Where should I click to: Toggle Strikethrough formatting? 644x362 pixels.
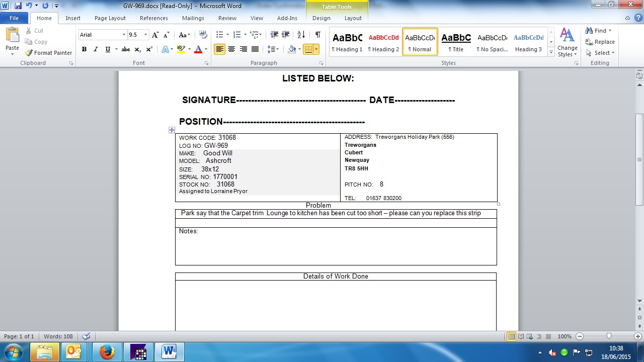pyautogui.click(x=126, y=49)
